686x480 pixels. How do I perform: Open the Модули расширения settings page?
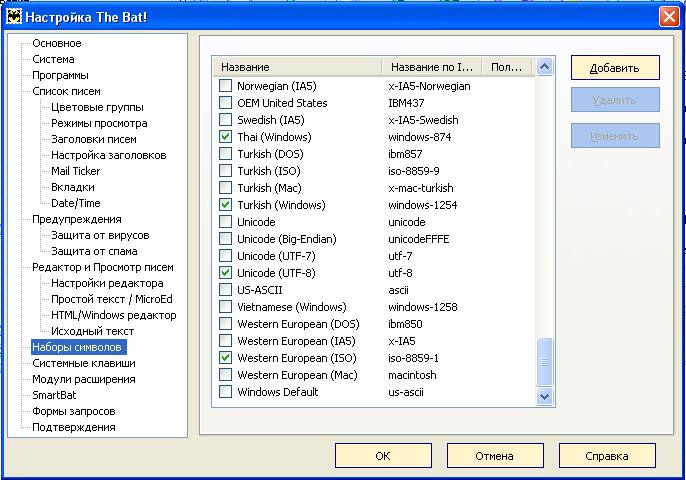click(84, 379)
